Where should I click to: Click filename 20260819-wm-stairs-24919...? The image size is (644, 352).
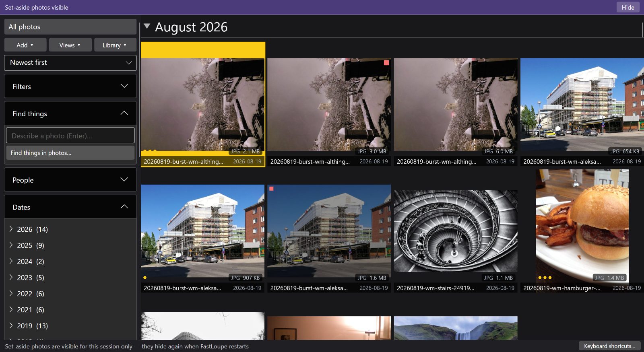(436, 288)
